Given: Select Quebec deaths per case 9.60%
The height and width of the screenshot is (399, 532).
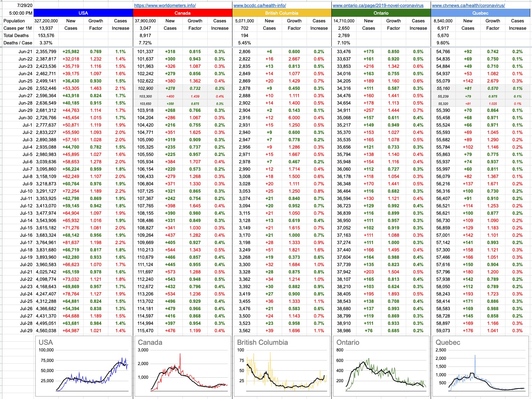Looking at the screenshot, I should tap(443, 43).
